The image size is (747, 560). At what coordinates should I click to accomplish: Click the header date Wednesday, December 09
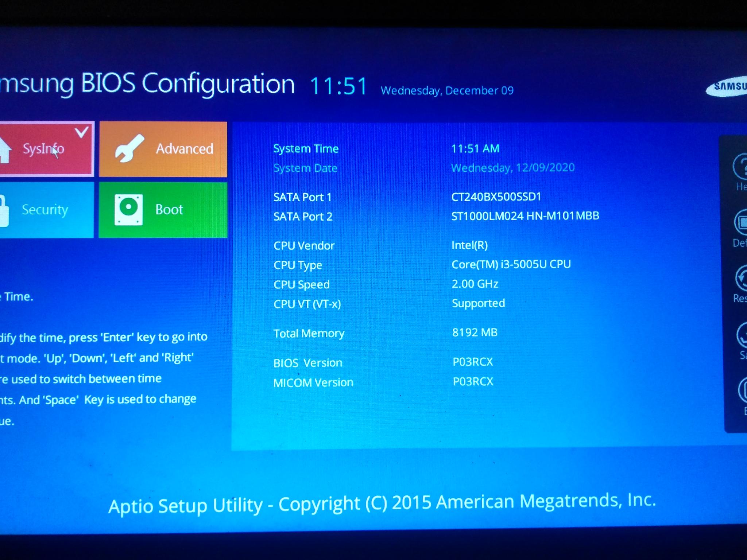pyautogui.click(x=447, y=90)
